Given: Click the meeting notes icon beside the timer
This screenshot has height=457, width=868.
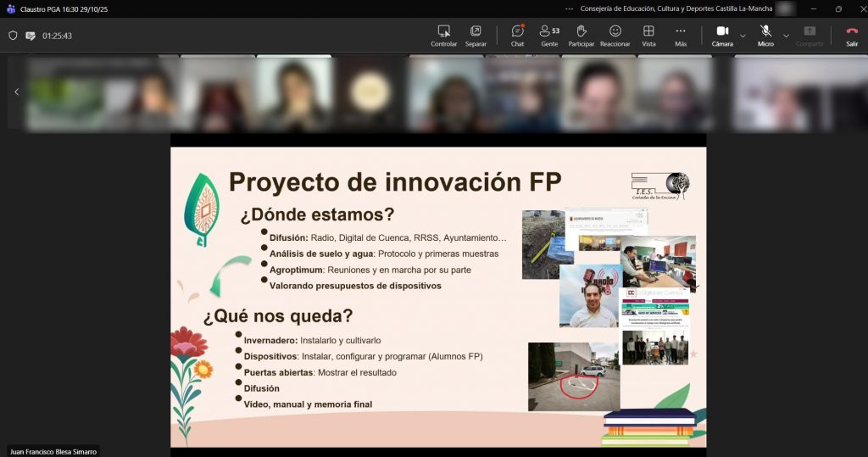Looking at the screenshot, I should pyautogui.click(x=31, y=36).
